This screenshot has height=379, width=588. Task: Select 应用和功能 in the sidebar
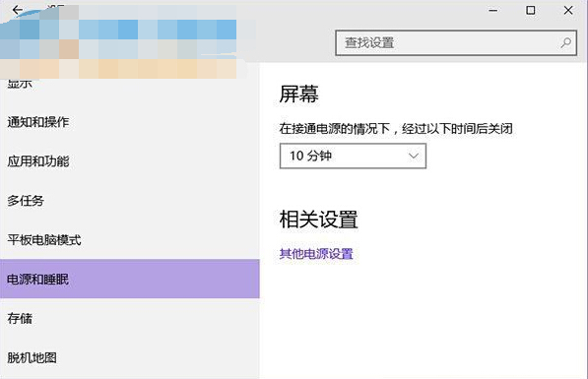point(130,161)
